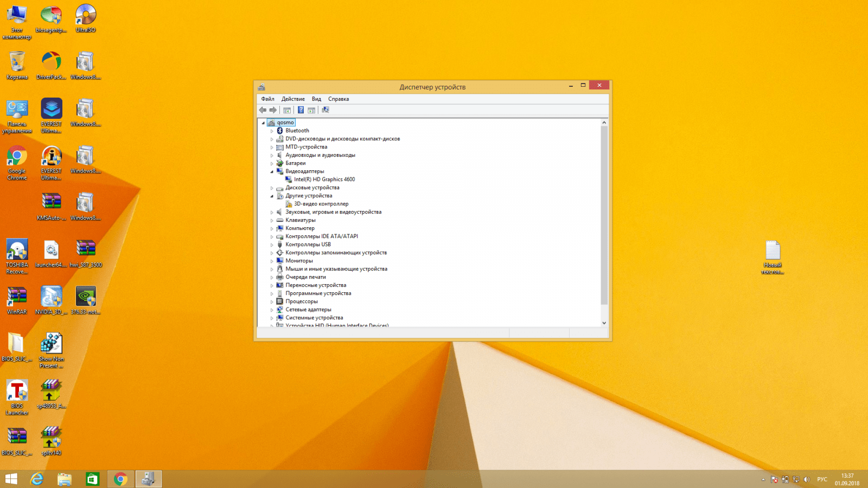Click the blue Help question-mark toolbar icon

301,110
